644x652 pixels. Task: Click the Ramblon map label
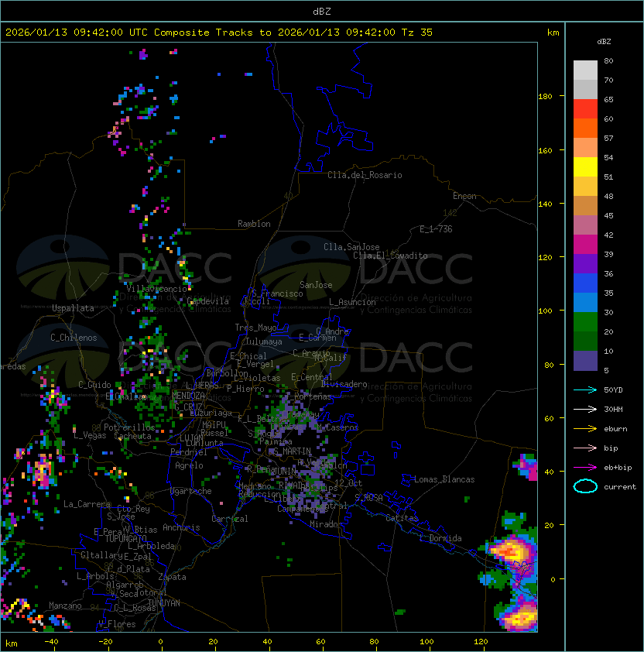click(x=254, y=224)
